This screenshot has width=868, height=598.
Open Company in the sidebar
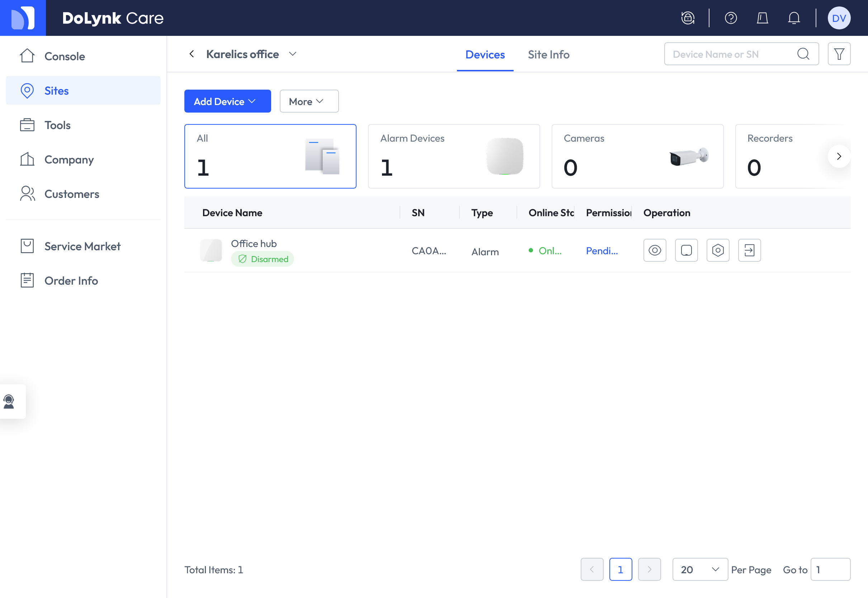(83, 160)
